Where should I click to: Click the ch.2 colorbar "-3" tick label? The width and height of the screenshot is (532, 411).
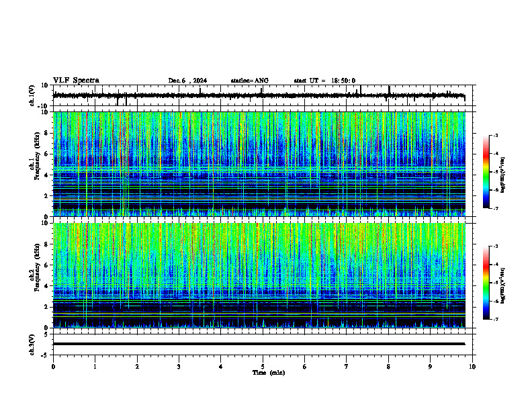(496, 246)
